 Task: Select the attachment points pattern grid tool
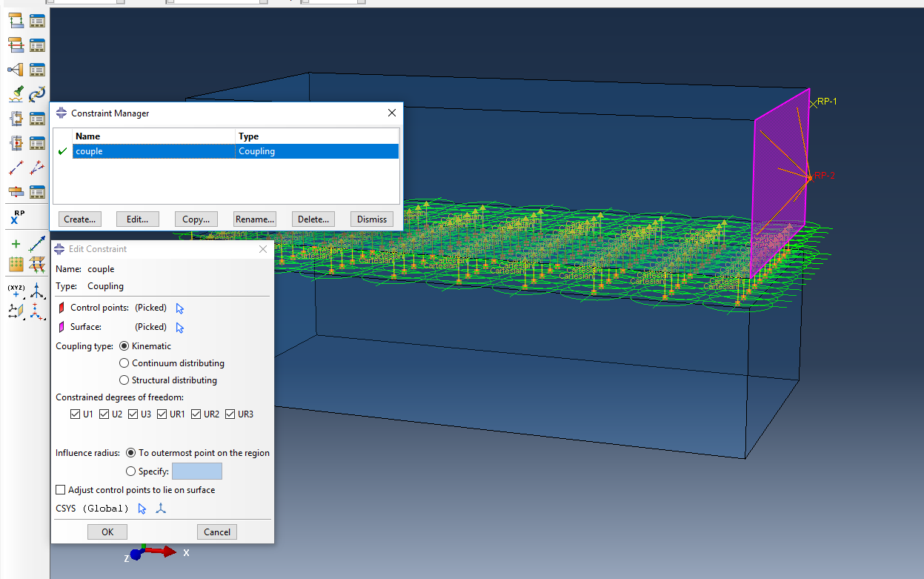click(16, 264)
